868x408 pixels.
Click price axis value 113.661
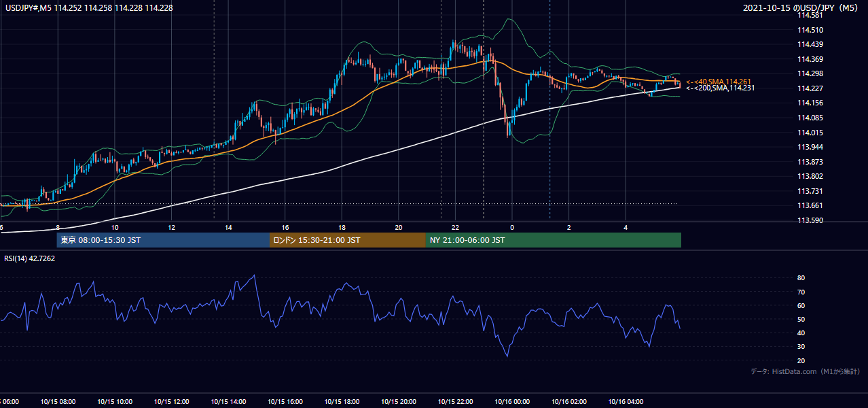pos(810,206)
